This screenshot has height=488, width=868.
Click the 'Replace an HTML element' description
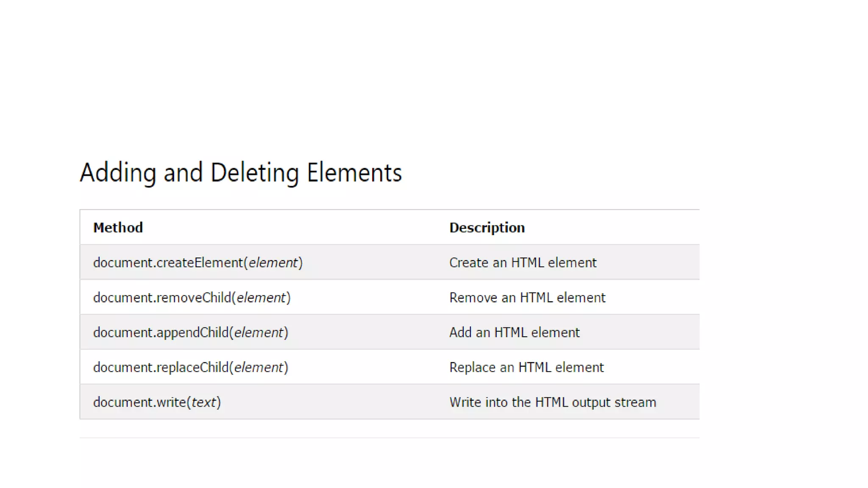(526, 367)
